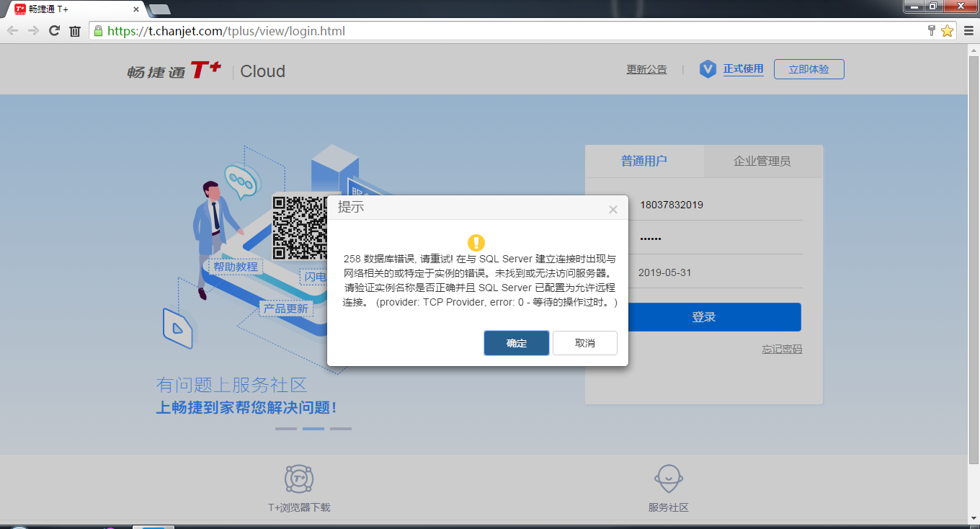Click the 258 数据库错误 message text
The height and width of the screenshot is (529, 980).
point(480,280)
